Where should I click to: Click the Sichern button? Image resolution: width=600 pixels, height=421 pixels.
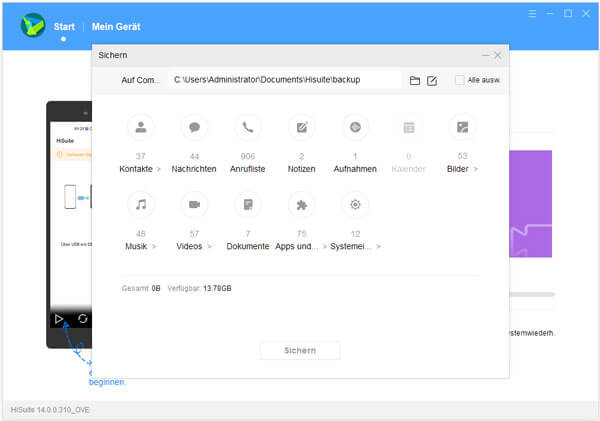(x=300, y=350)
